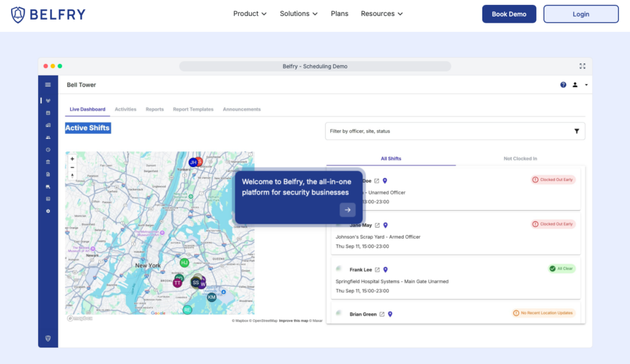Screen dimensions: 630x364
Task: Switch to the Reports tab
Action: click(154, 109)
